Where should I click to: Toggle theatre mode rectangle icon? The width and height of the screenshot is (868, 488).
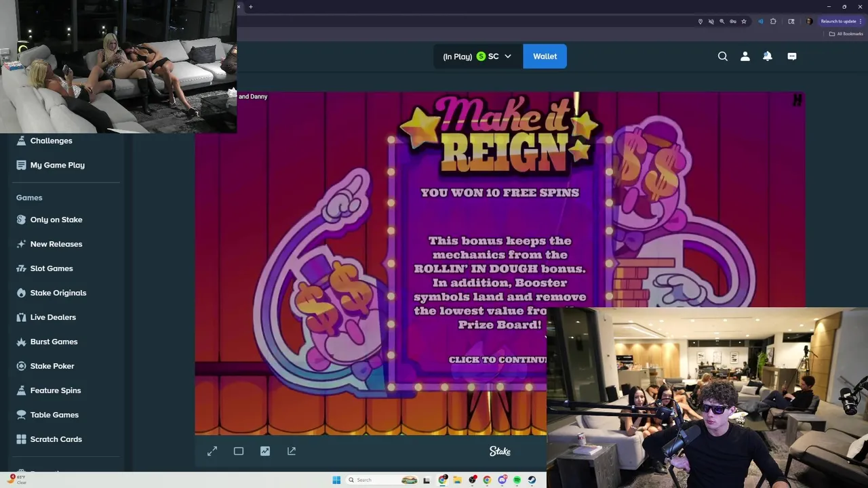[x=239, y=451]
